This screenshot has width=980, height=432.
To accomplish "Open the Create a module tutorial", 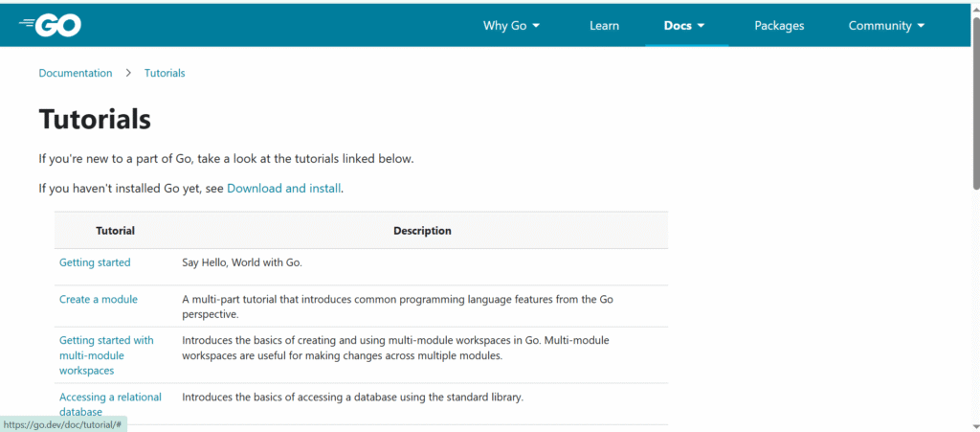I will [x=99, y=300].
